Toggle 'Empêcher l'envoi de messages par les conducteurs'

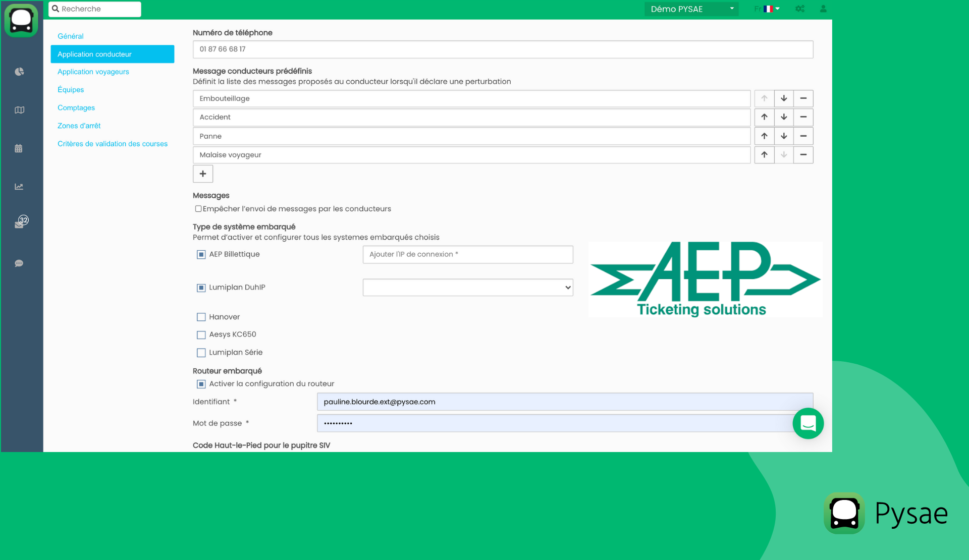198,208
